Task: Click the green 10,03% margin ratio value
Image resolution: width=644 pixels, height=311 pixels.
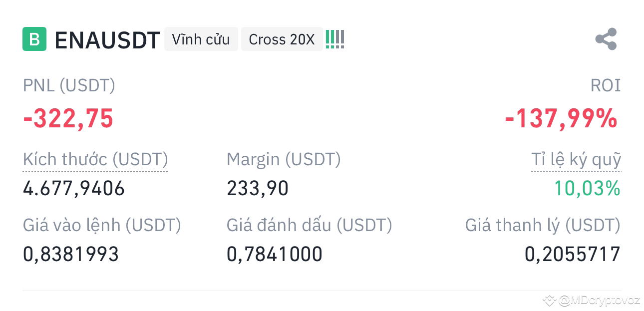Action: (x=587, y=188)
